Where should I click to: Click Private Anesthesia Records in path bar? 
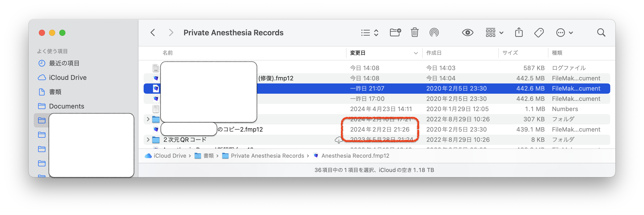(x=267, y=156)
